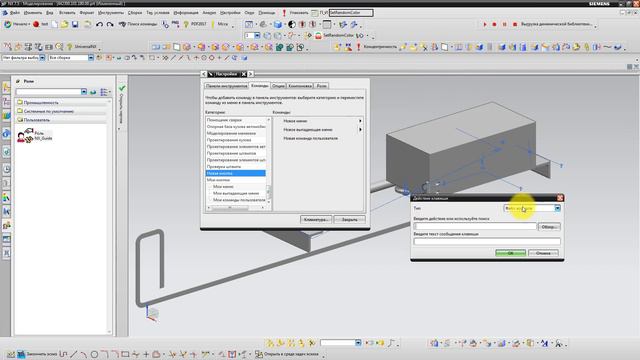Image resolution: width=640 pixels, height=360 pixels.
Task: Click the Redo arrow icon
Action: pos(110,24)
